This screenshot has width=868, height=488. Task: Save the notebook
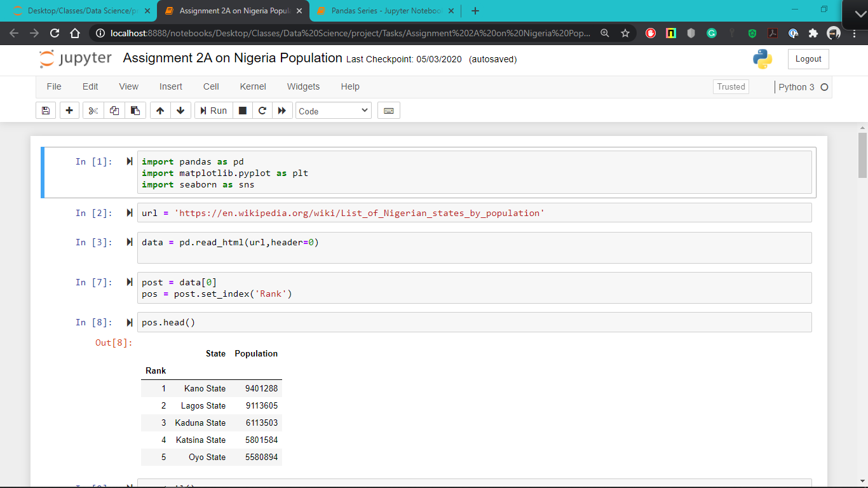(x=45, y=110)
